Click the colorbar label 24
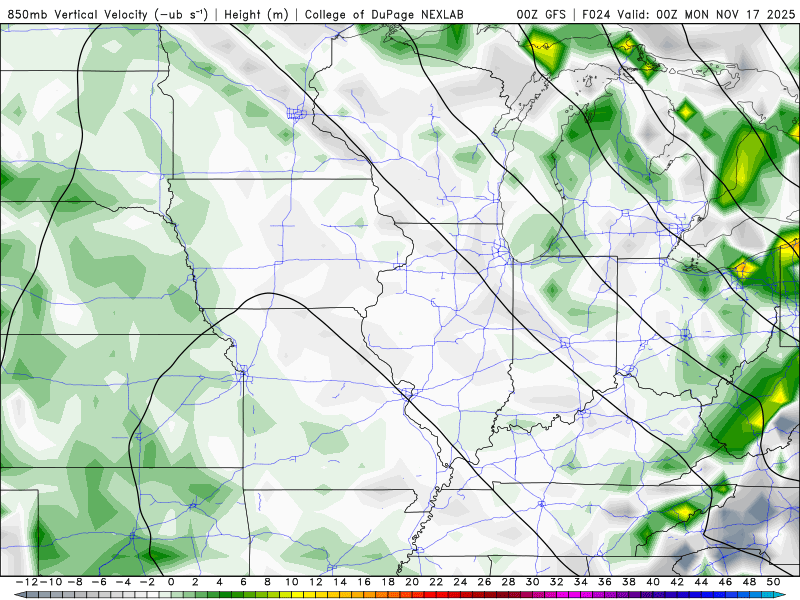 460,582
